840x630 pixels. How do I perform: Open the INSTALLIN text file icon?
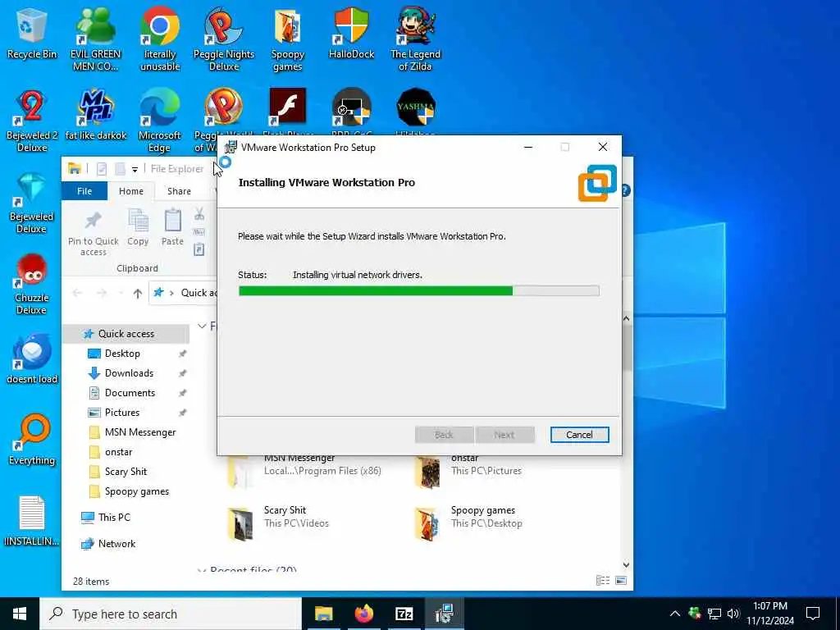click(x=32, y=519)
